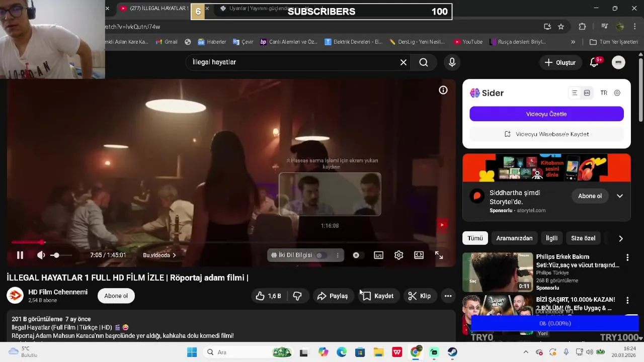This screenshot has width=644, height=362.
Task: Enter fullscreen mode in the player
Action: point(439,255)
